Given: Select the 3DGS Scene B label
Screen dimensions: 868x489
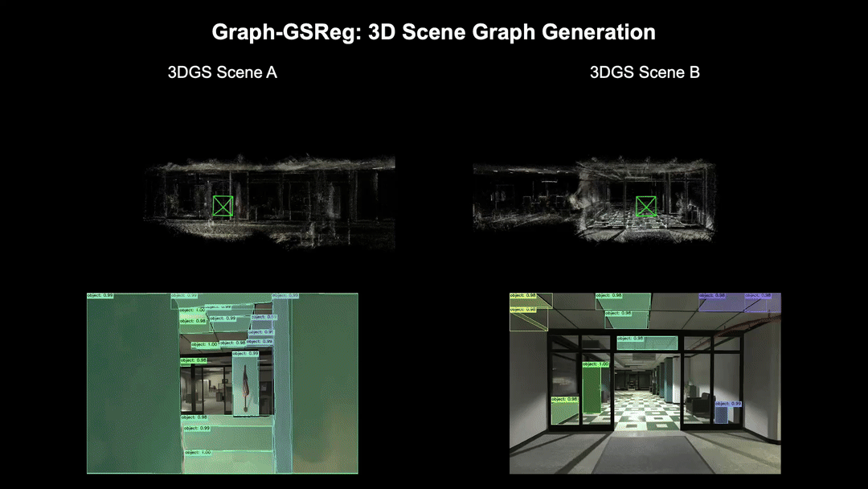Looking at the screenshot, I should click(x=645, y=72).
